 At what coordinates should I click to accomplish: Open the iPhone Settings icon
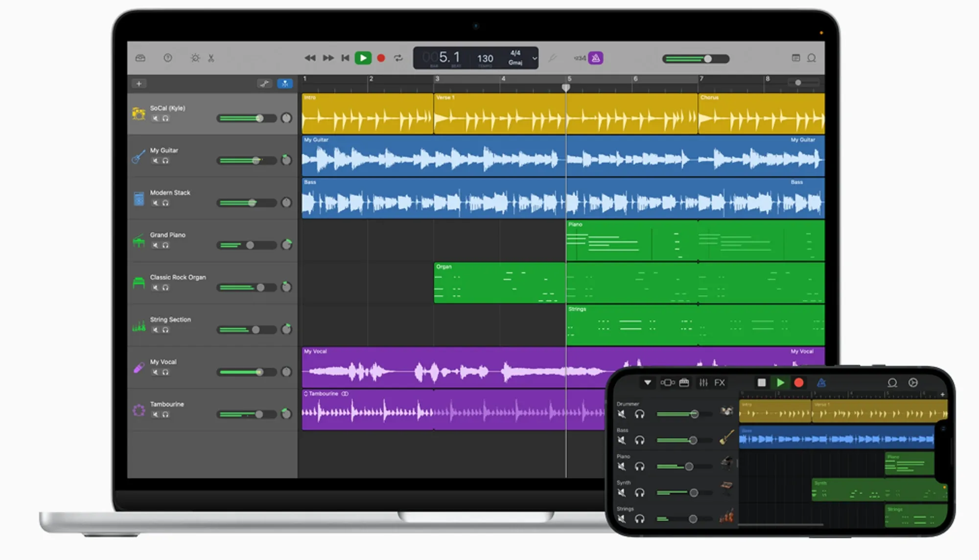[913, 382]
